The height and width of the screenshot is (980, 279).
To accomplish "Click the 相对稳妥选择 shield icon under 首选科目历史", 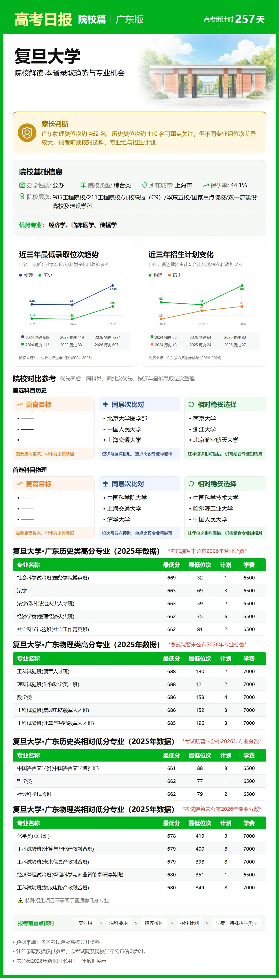I will click(191, 405).
